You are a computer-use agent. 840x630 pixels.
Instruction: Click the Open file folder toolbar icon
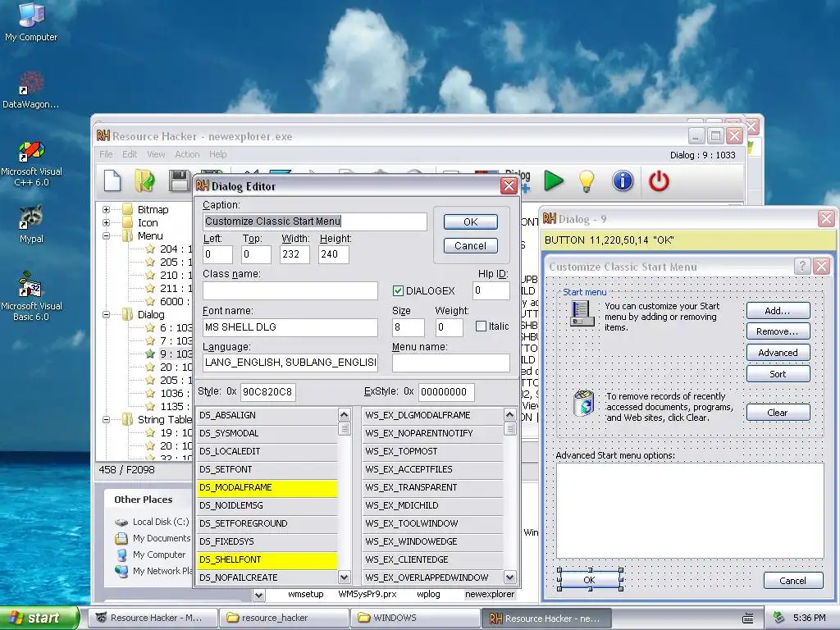tap(144, 180)
